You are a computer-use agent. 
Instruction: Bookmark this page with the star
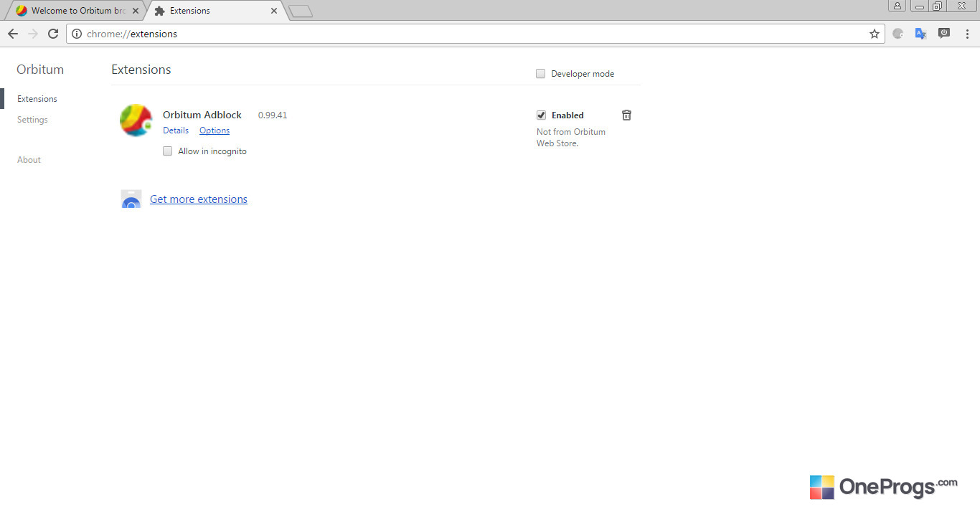[875, 34]
